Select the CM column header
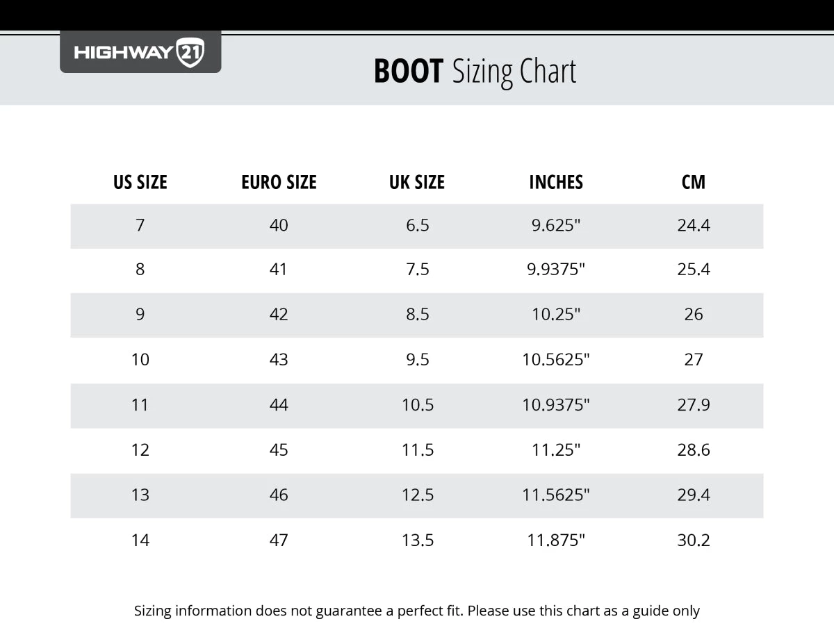 pyautogui.click(x=694, y=182)
